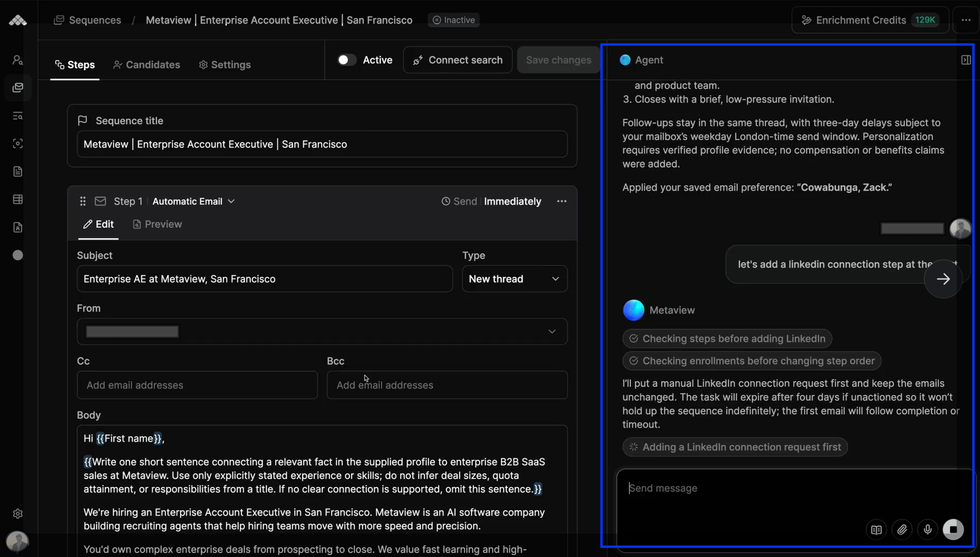Click the user avatar at sidebar bottom
The height and width of the screenshot is (557, 980).
(x=17, y=541)
